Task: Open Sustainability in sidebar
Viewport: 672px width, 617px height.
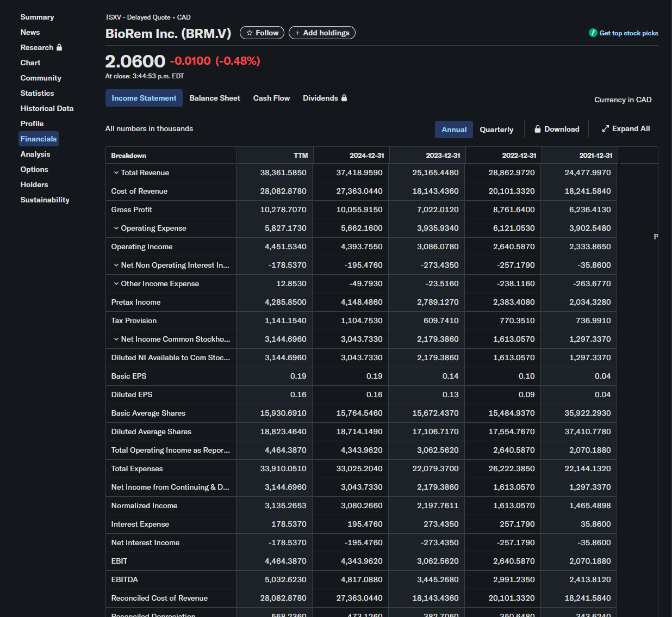Action: click(x=45, y=200)
